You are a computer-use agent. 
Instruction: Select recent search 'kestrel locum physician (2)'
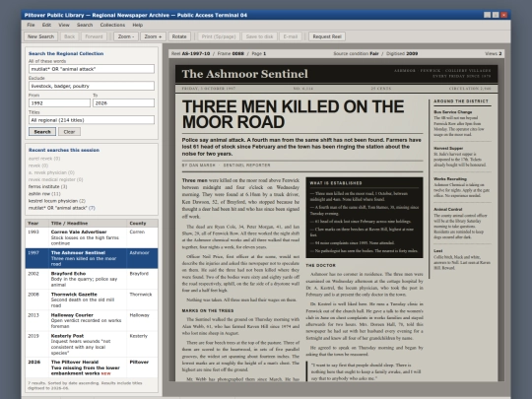pyautogui.click(x=57, y=201)
